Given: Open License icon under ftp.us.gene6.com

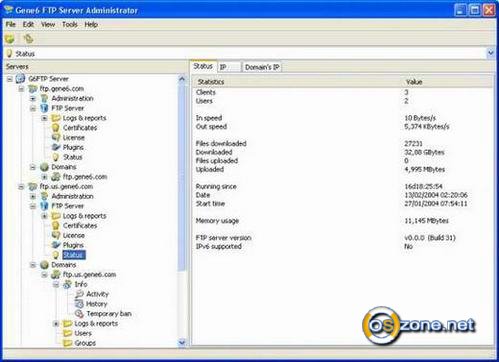Looking at the screenshot, I should tap(55, 235).
